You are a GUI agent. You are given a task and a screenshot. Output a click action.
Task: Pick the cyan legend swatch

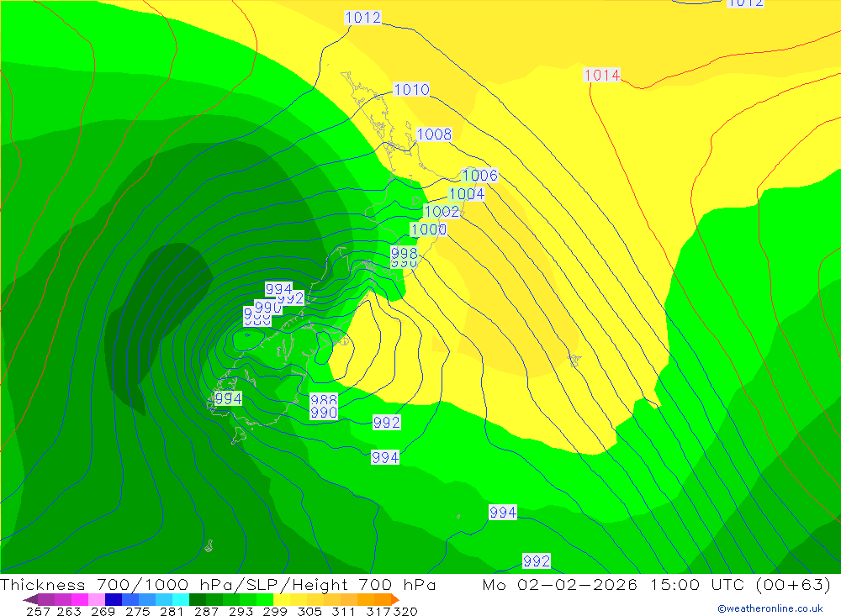tap(181, 599)
